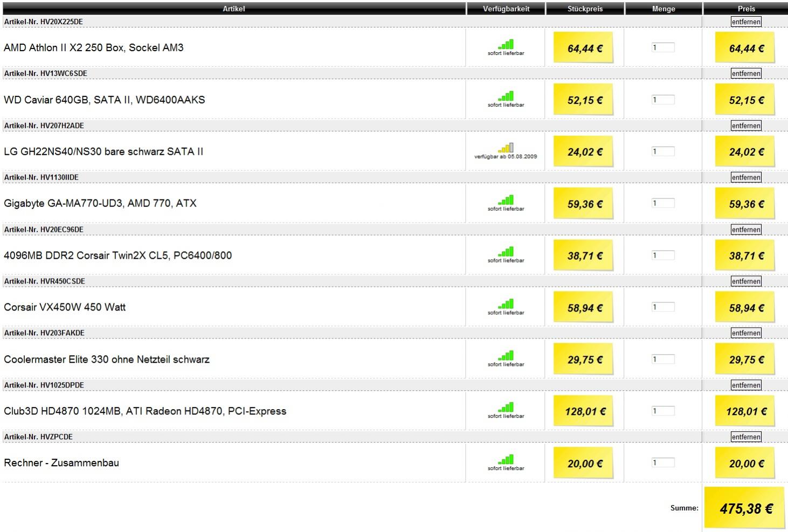Open product Corsair VX450W 450 Watt

point(65,307)
